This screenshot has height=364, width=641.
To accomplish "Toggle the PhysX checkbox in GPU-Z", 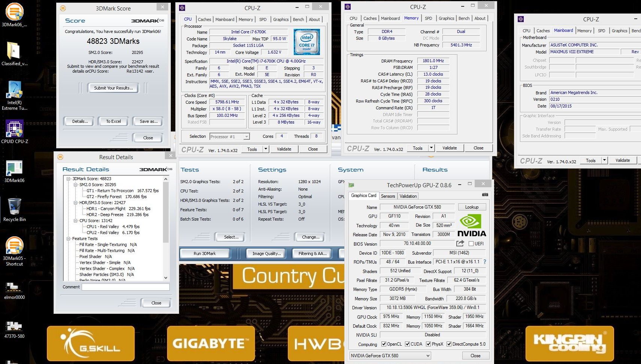I will coord(428,344).
